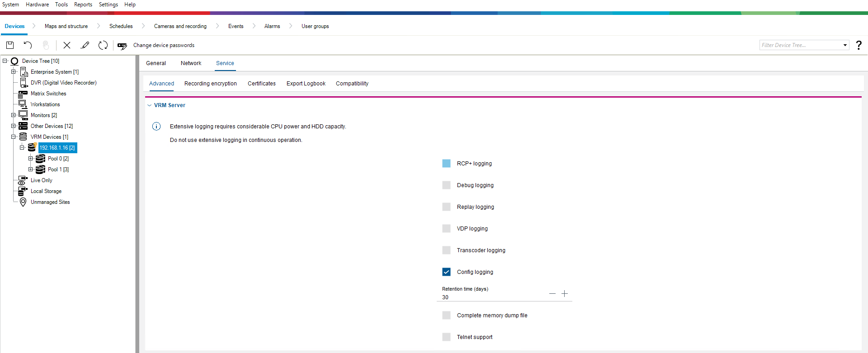Enable Telnet support checkbox
868x353 pixels.
point(446,337)
